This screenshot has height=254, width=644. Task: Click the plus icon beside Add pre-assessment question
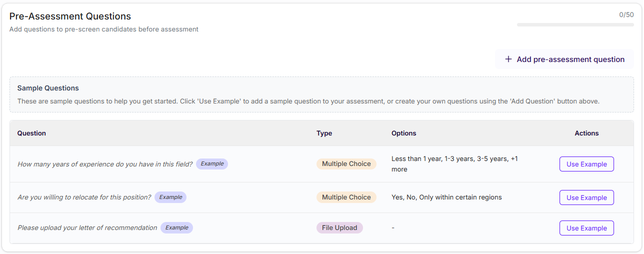508,59
